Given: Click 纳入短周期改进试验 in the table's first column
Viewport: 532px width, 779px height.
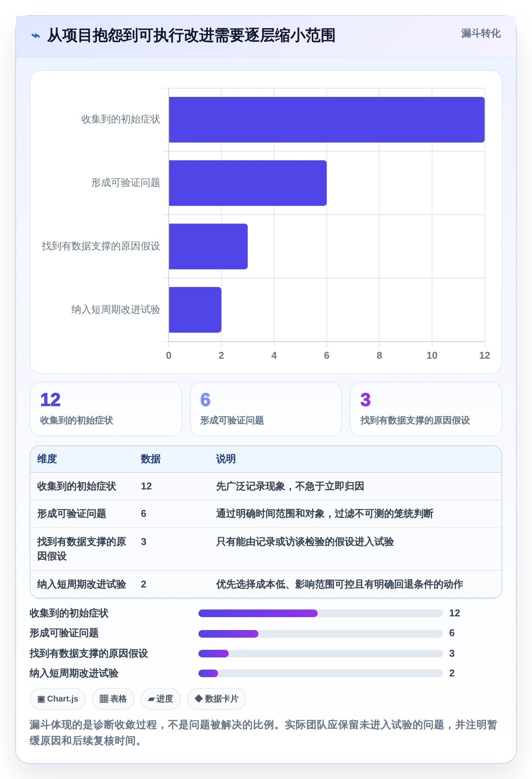Looking at the screenshot, I should click(x=81, y=584).
